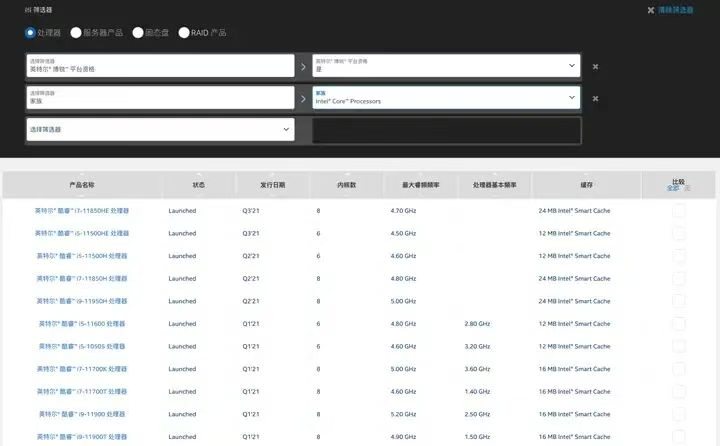This screenshot has width=720, height=446.
Task: Tick compare checkbox for i5-11500HE row
Action: click(x=679, y=233)
